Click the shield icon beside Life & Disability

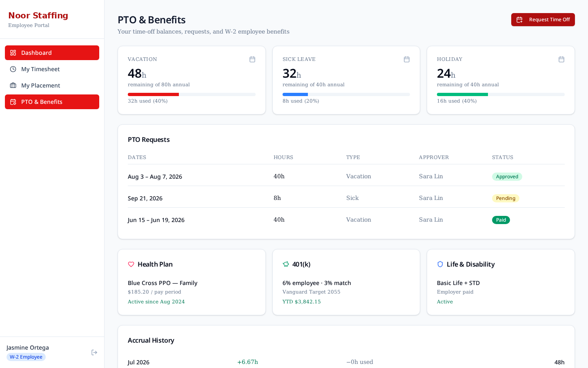click(440, 264)
